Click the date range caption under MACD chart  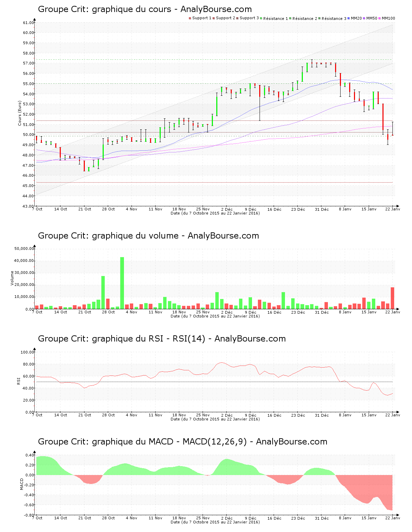click(x=215, y=522)
